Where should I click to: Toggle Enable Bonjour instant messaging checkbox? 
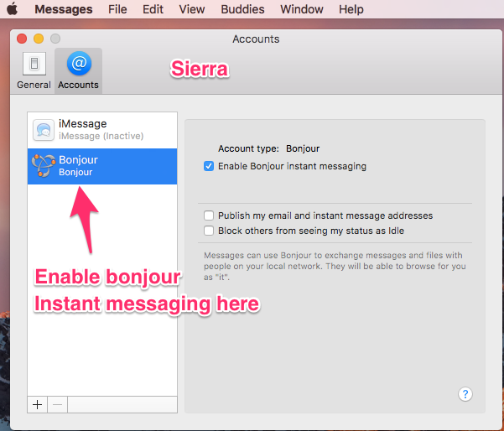[x=209, y=166]
